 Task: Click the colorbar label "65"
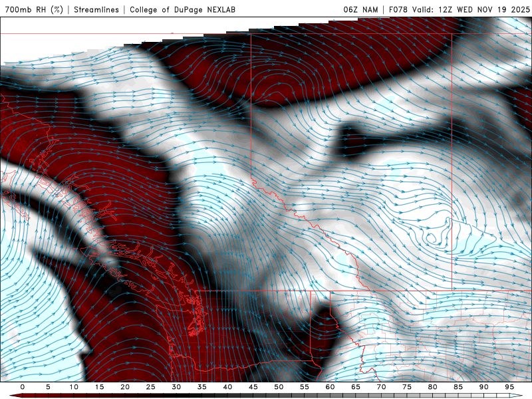pyautogui.click(x=356, y=387)
